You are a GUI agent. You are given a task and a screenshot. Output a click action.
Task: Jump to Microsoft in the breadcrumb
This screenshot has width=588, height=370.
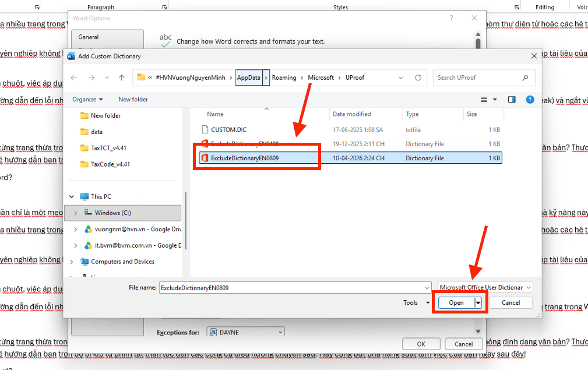321,77
